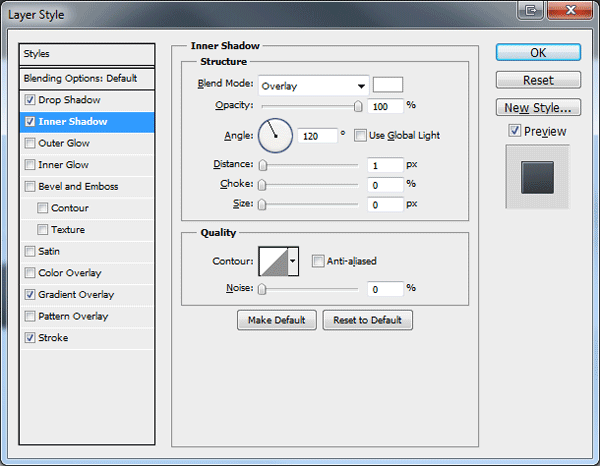Check the Inner Glow checkbox

30,165
